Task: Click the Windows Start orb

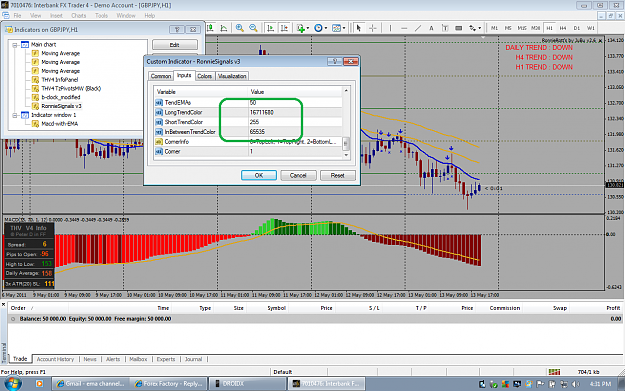Action: coord(13,383)
